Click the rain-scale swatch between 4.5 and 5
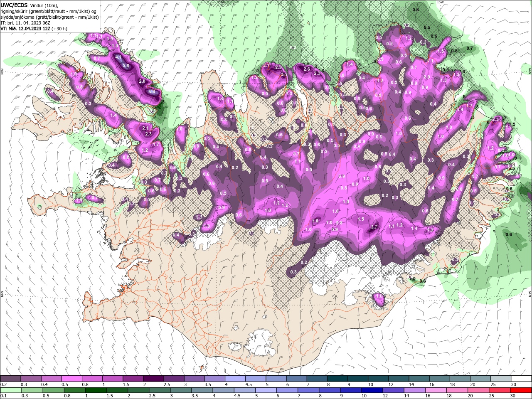 click(x=244, y=390)
